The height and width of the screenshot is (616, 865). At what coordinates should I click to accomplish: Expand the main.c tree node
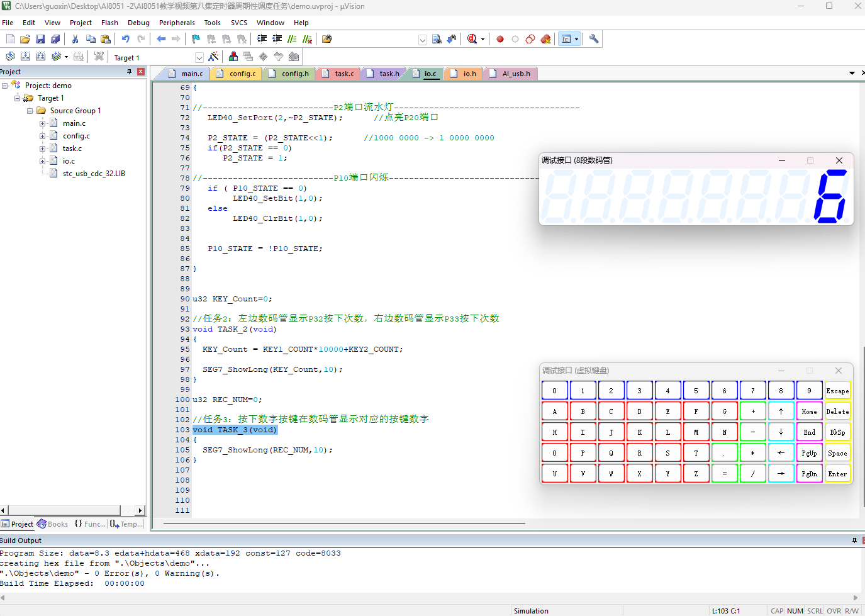tap(42, 123)
